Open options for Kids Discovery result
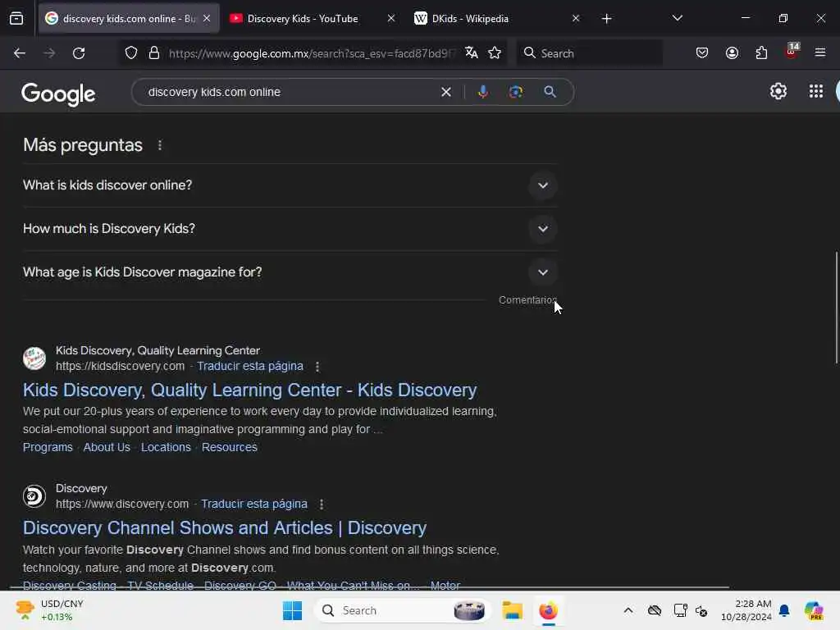The width and height of the screenshot is (840, 630). tap(317, 367)
